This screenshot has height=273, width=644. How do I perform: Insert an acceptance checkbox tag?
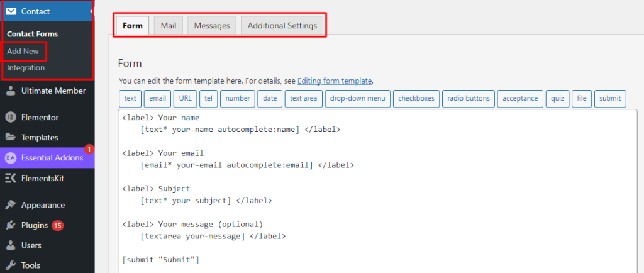click(519, 99)
